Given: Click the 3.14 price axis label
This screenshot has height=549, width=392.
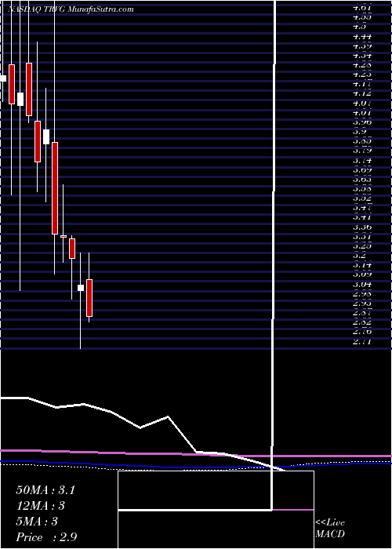Looking at the screenshot, I should [x=362, y=265].
